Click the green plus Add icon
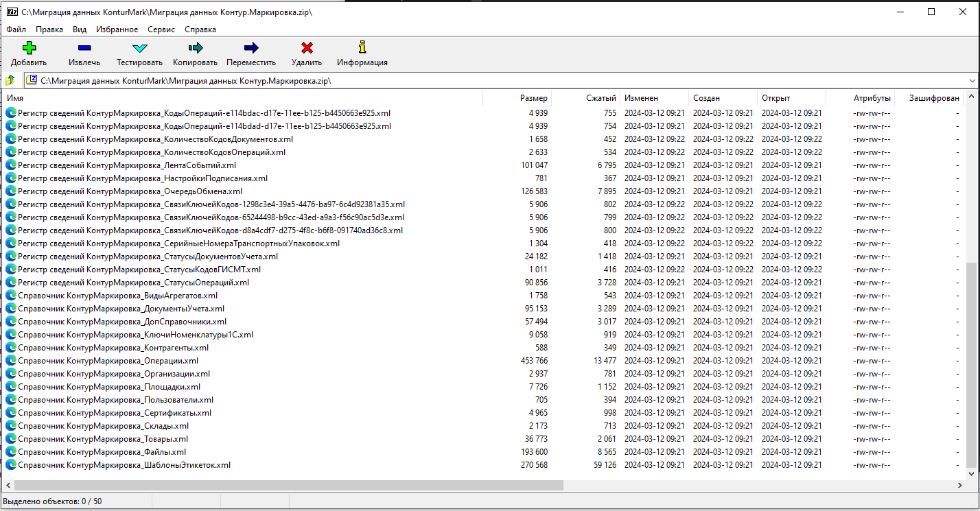 (x=29, y=48)
